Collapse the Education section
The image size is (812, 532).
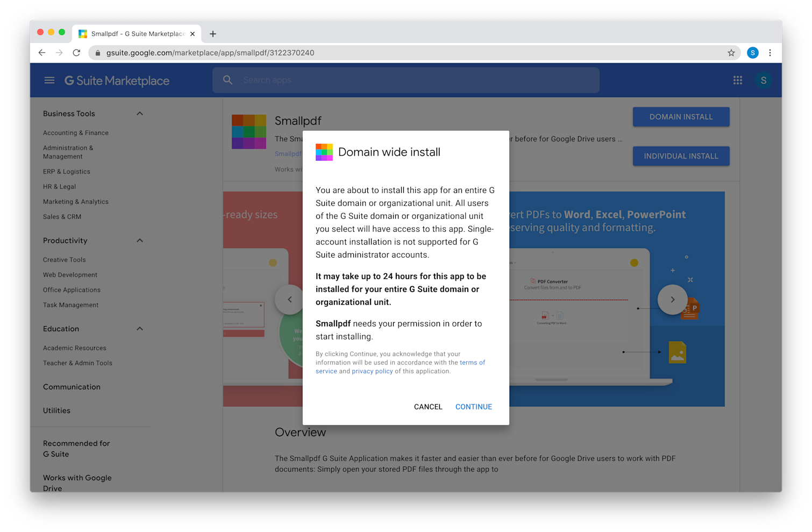140,329
